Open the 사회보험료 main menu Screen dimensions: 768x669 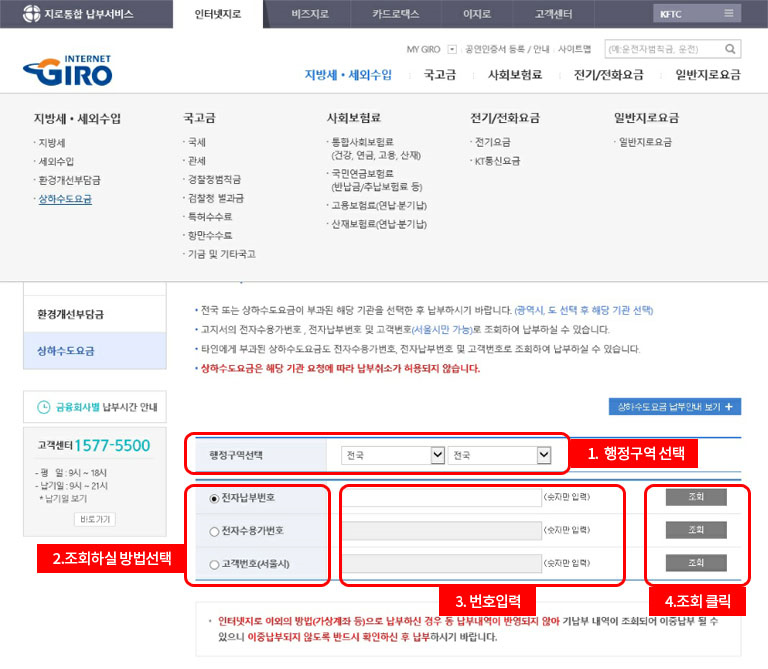click(x=515, y=75)
